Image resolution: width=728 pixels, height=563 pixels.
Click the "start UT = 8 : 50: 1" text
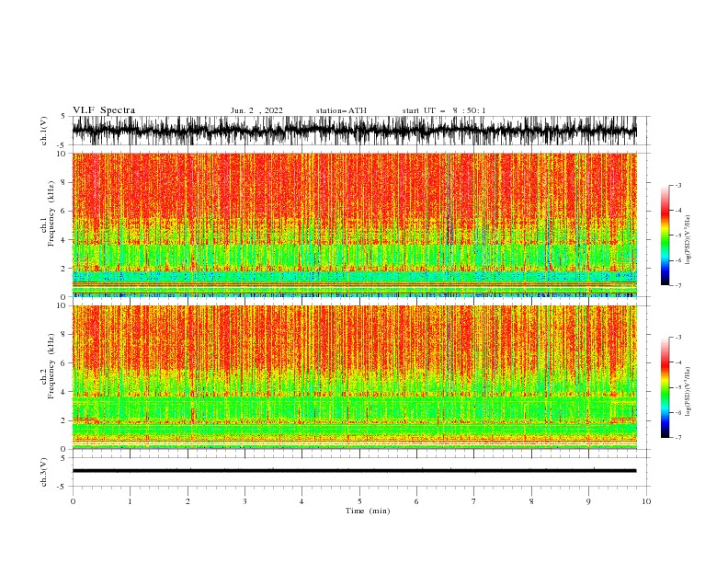pos(444,110)
